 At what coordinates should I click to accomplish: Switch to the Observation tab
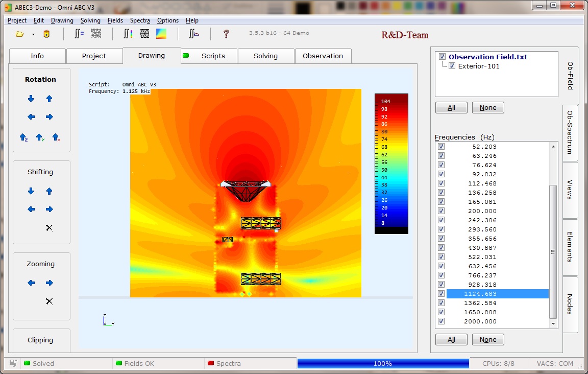[323, 56]
